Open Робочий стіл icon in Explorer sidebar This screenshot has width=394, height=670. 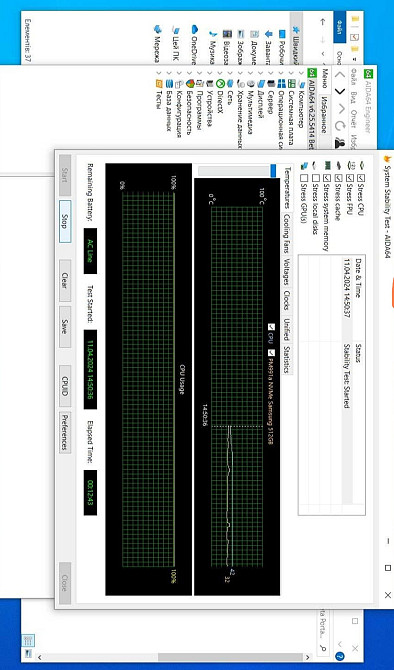[282, 34]
